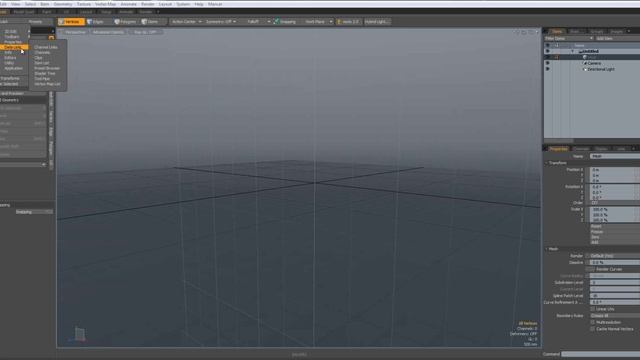Click the Camera icon in item list
Screen dimensions: 640x360
click(585, 63)
